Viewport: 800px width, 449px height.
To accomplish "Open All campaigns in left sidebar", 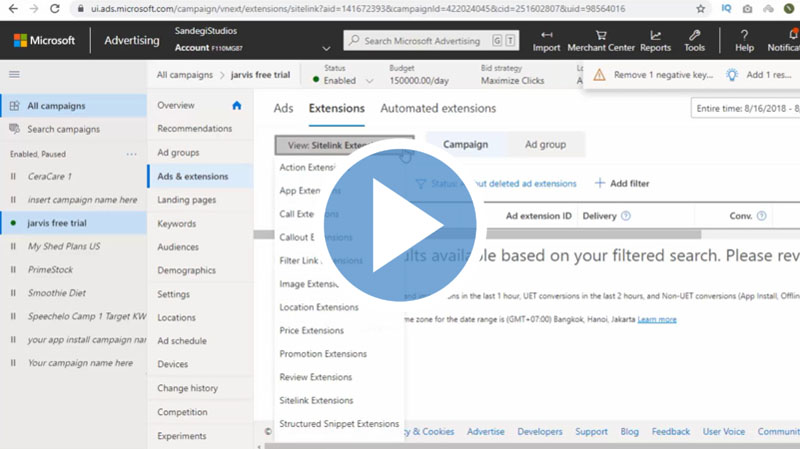I will coord(74,106).
